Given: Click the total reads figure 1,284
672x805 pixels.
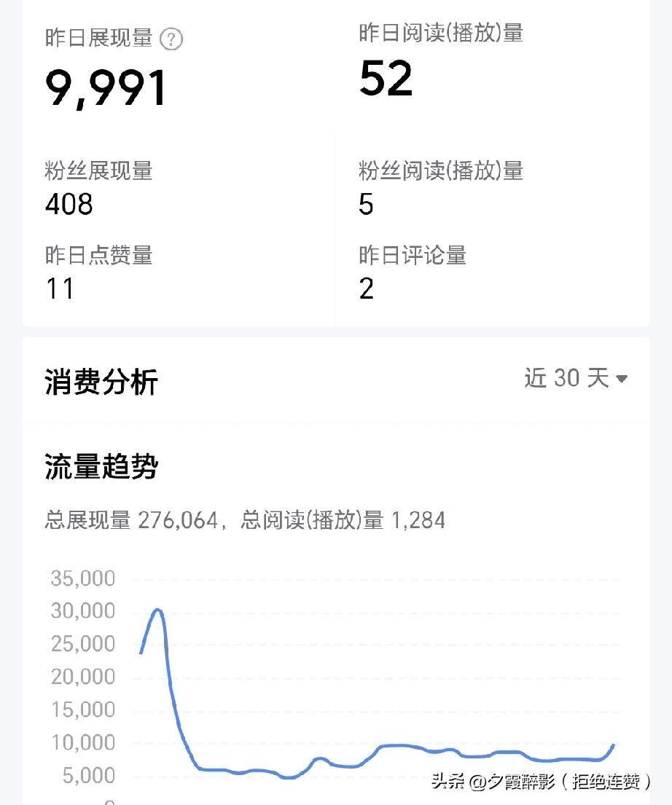Looking at the screenshot, I should (421, 520).
